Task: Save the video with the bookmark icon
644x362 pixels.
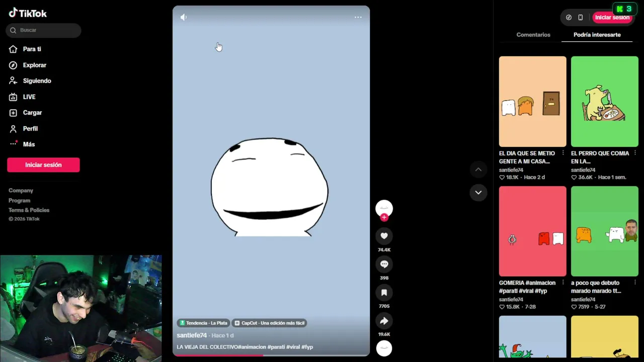Action: (x=384, y=293)
